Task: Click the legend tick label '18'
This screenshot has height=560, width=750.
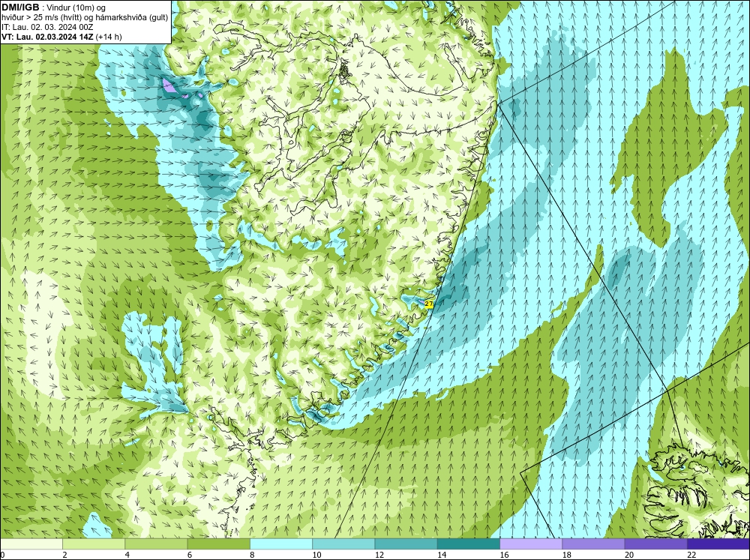Action: (x=567, y=555)
